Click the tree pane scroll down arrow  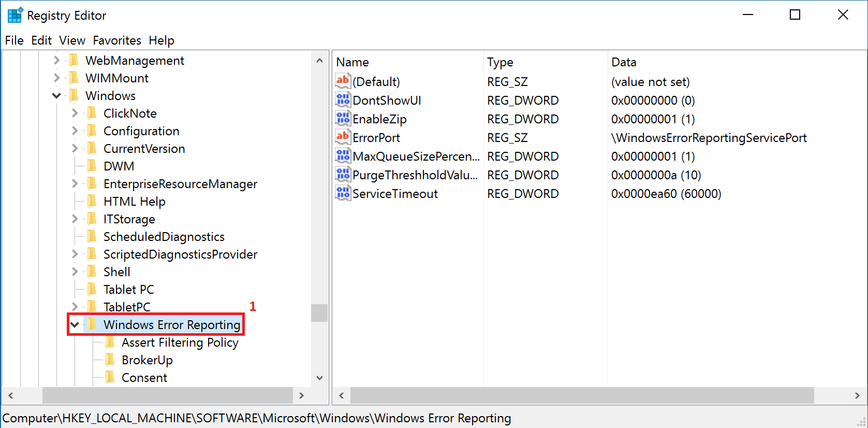click(x=319, y=378)
